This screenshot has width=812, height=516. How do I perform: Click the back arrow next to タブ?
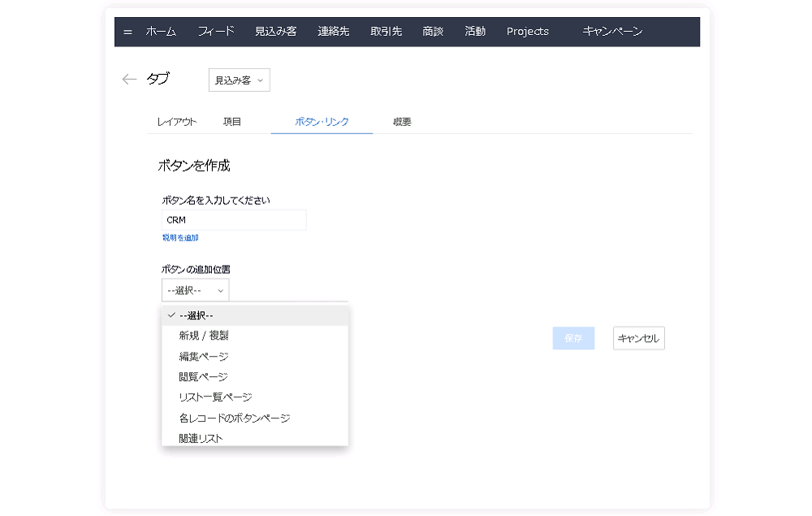[129, 80]
